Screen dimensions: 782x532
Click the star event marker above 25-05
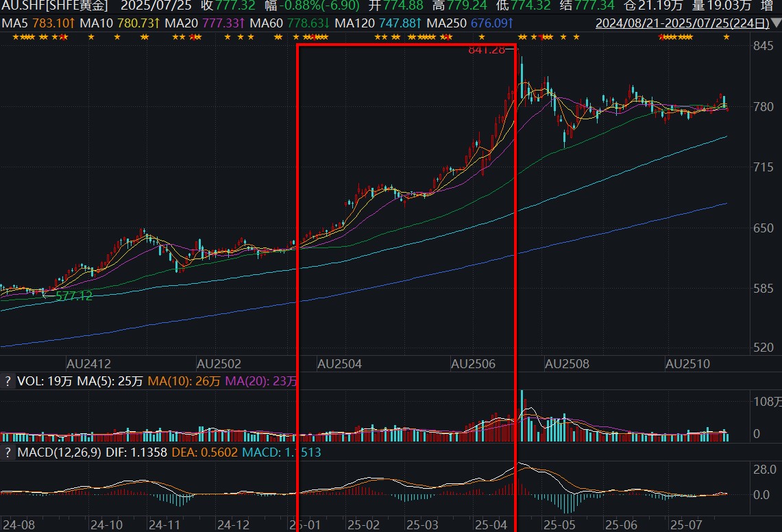563,38
